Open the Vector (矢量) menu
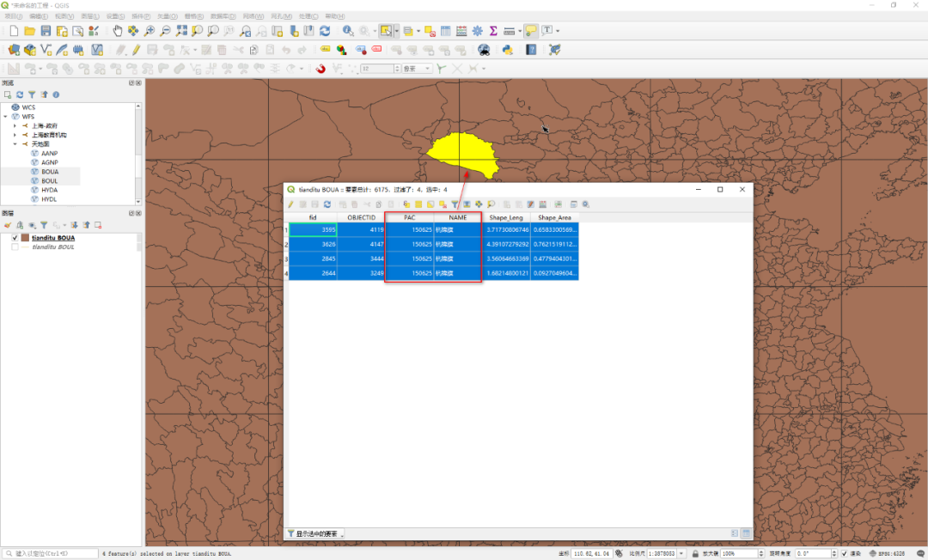The image size is (928, 560). coord(167,16)
